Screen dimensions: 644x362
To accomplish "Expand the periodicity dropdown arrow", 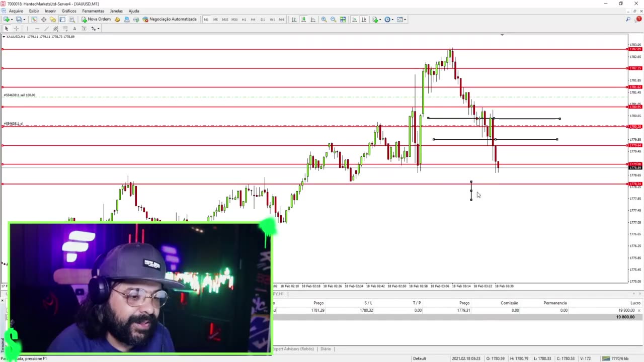I will click(x=392, y=20).
